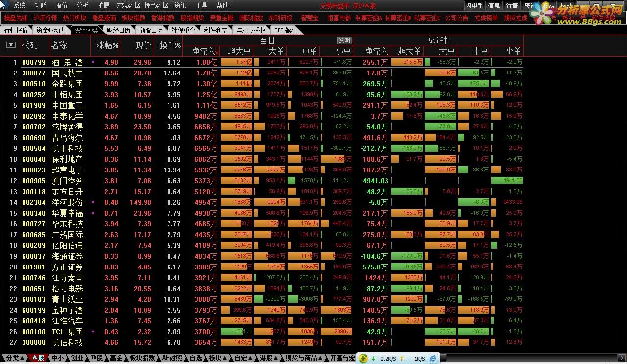Viewport: 627px width, 364px height.
Task: Open the 热门析块 toolbar link
Action: 74,18
